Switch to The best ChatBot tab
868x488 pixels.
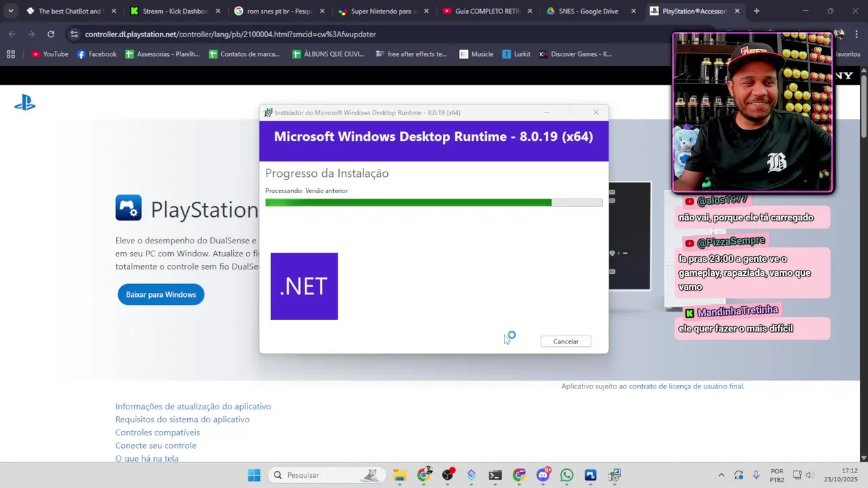70,11
